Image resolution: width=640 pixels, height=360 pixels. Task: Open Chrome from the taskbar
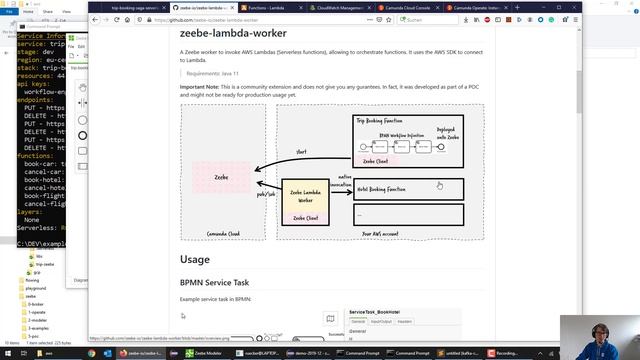pyautogui.click(x=91, y=353)
